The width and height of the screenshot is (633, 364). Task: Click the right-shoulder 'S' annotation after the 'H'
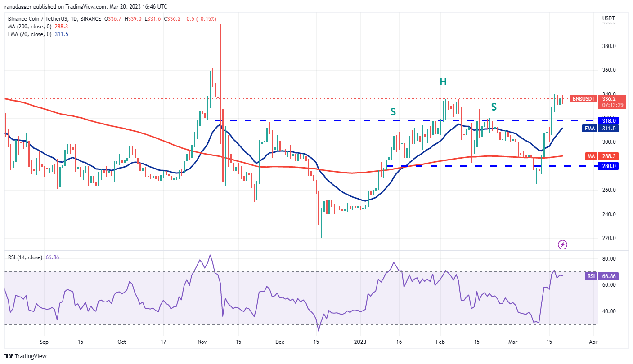click(494, 107)
